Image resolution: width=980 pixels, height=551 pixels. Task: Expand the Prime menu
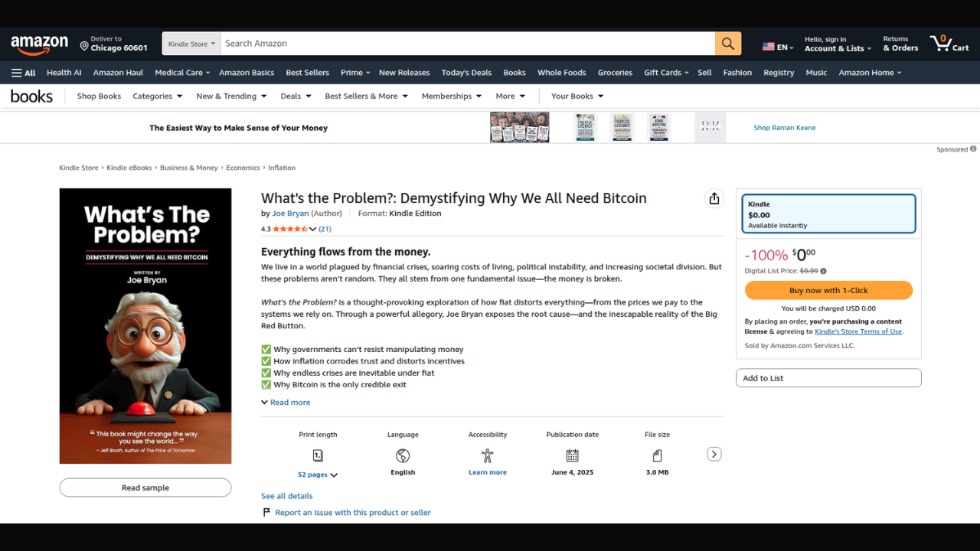[x=355, y=73]
